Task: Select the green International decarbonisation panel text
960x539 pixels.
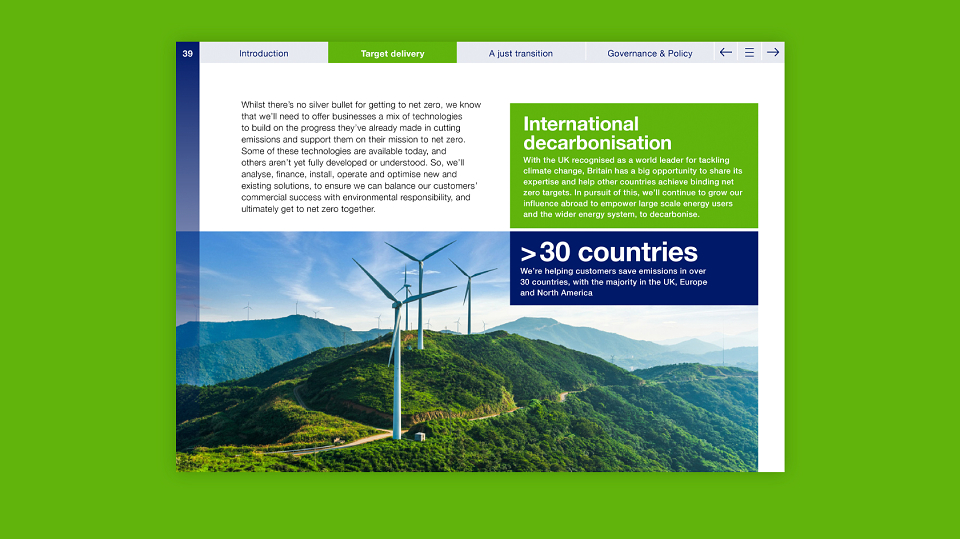Action: (632, 187)
